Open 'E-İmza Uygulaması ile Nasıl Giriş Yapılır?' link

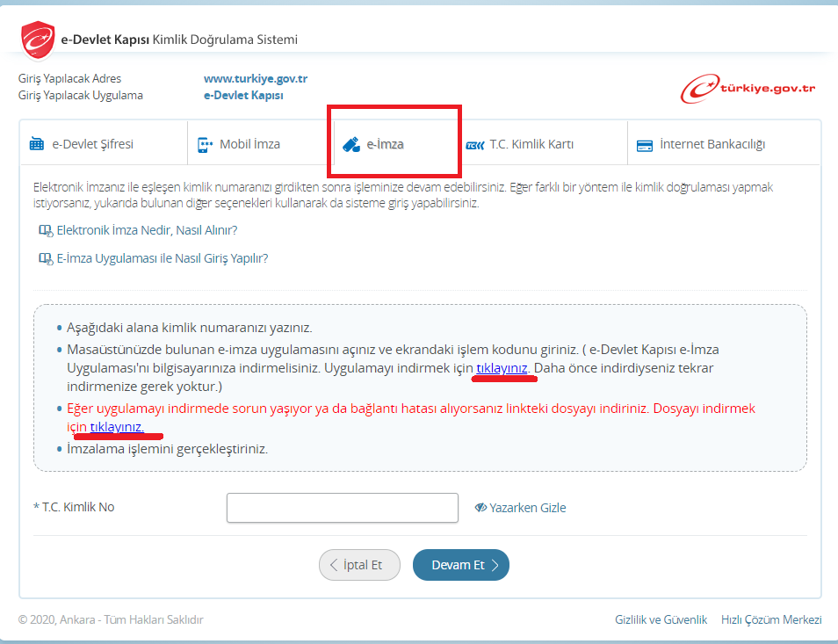tap(163, 258)
